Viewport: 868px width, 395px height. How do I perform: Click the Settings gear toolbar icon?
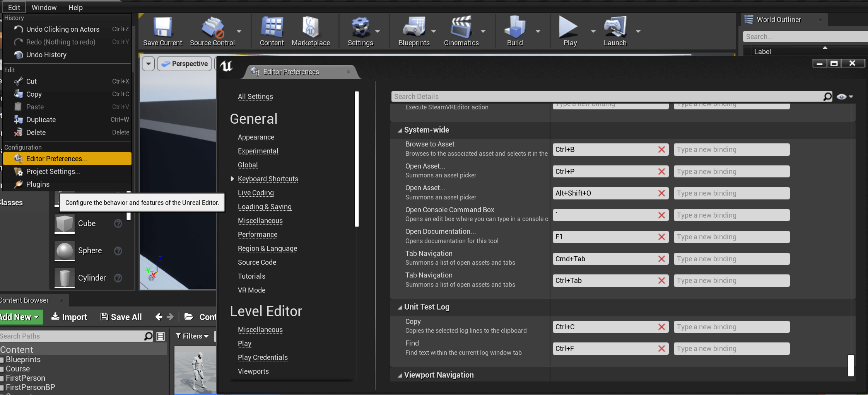point(360,32)
